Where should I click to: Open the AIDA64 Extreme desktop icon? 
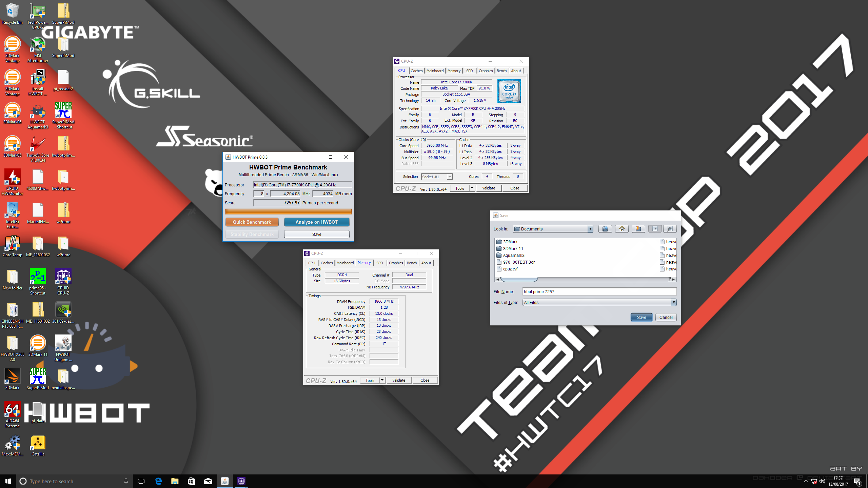tap(13, 414)
